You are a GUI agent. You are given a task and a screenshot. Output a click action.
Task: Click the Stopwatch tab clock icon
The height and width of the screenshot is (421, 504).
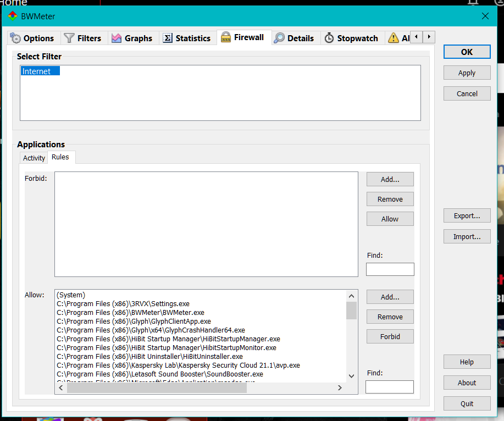pos(329,38)
